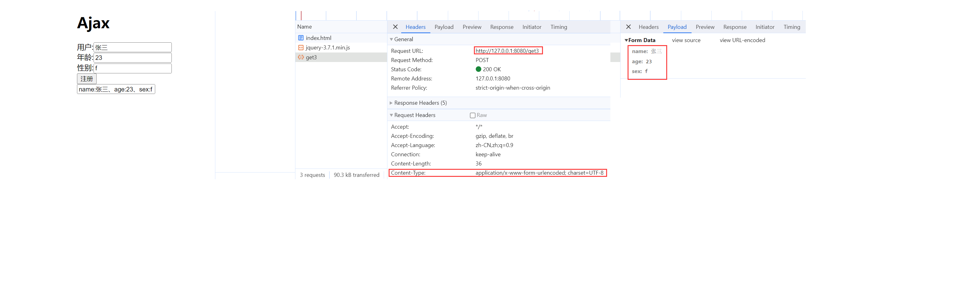
Task: Open the Initiator tab in the left details panel
Action: (x=532, y=27)
